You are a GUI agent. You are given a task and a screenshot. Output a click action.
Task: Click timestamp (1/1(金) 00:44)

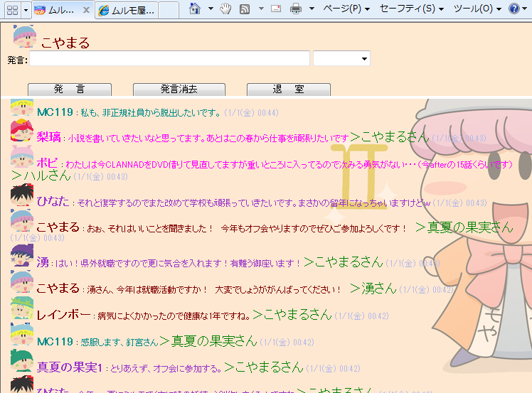coord(251,113)
